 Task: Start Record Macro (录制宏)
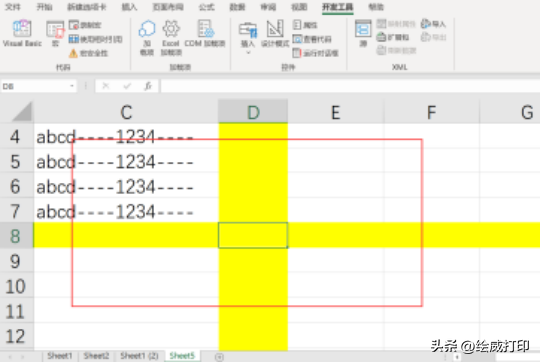click(x=85, y=25)
